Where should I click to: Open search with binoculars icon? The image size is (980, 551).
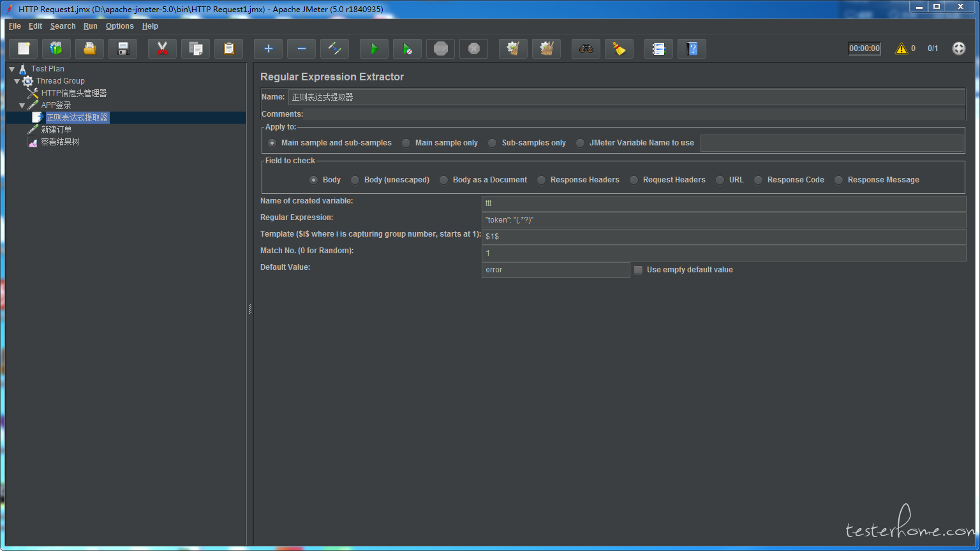coord(586,48)
